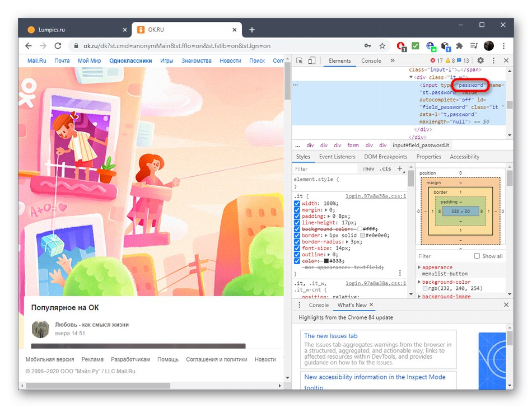Open the #fff background color swatch
Viewport: 532px width, 408px height.
pos(360,229)
